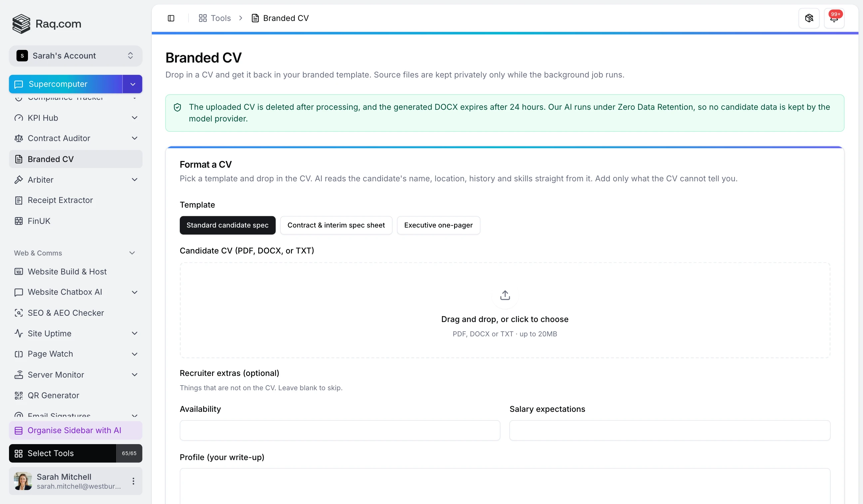The width and height of the screenshot is (863, 504).
Task: Click the Arbiter gavel icon
Action: 19,180
